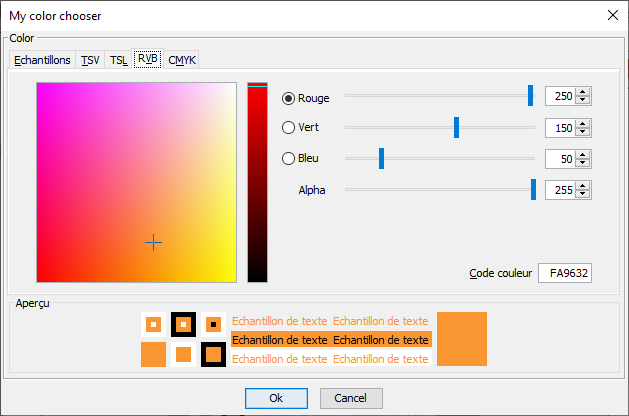Image resolution: width=629 pixels, height=416 pixels.
Task: Click the large orange preview swatch
Action: point(461,338)
